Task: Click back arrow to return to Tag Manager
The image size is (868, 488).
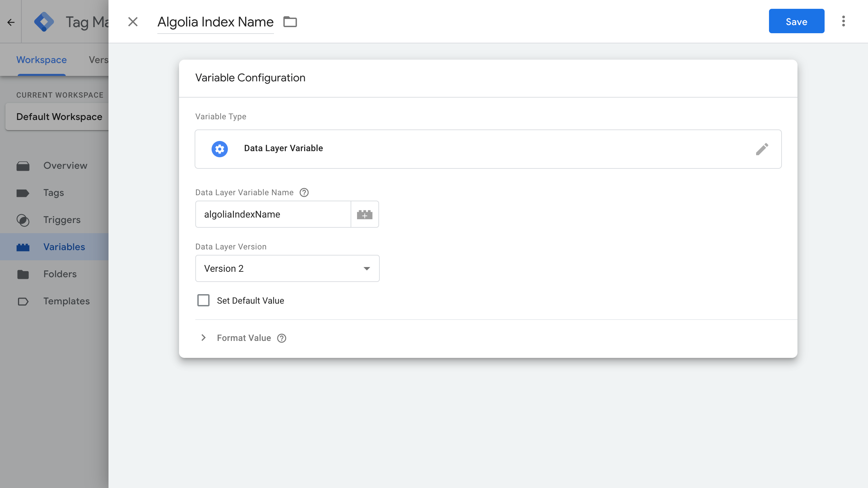Action: 11,21
